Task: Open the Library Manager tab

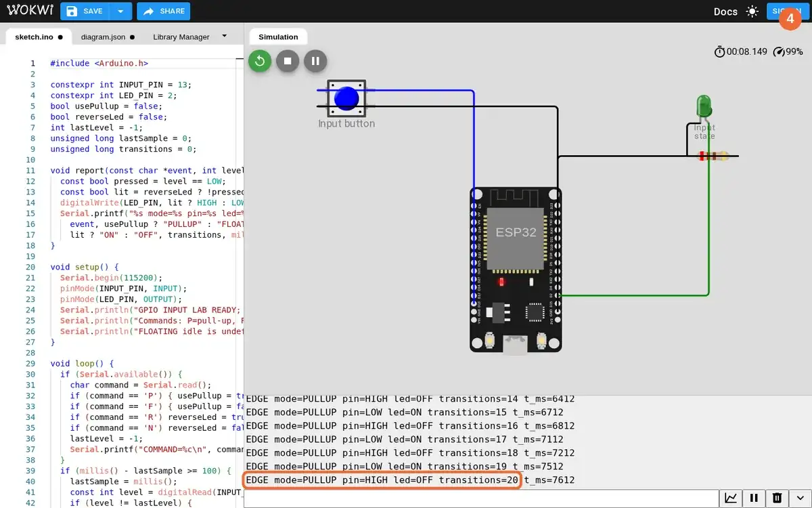Action: 181,37
